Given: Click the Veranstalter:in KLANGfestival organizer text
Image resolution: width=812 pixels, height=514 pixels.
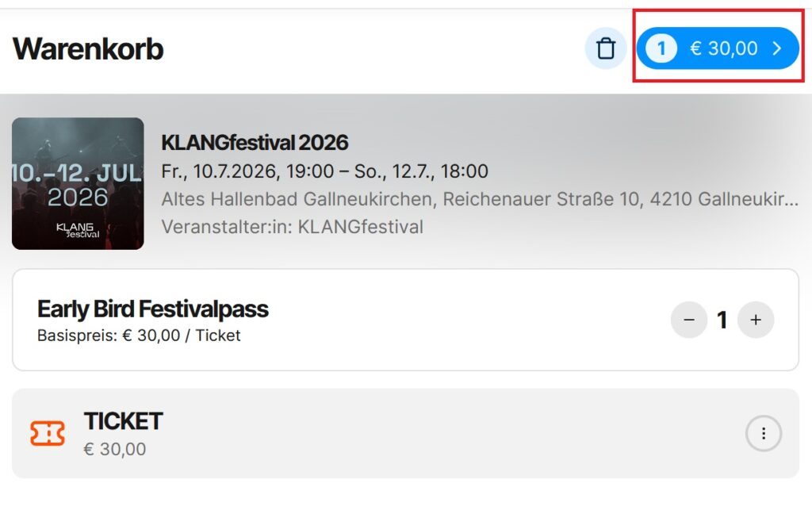Looking at the screenshot, I should pos(292,227).
